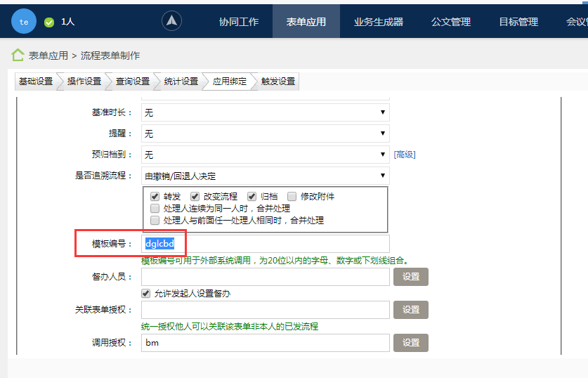Screen dimensions: 588x378
Task: Click the 1人 online count text
Action: [68, 22]
